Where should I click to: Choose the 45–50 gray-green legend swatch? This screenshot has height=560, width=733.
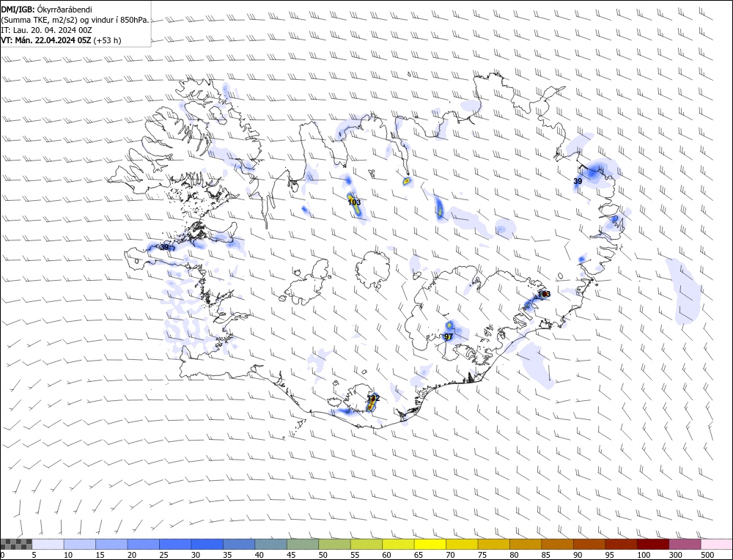303,544
